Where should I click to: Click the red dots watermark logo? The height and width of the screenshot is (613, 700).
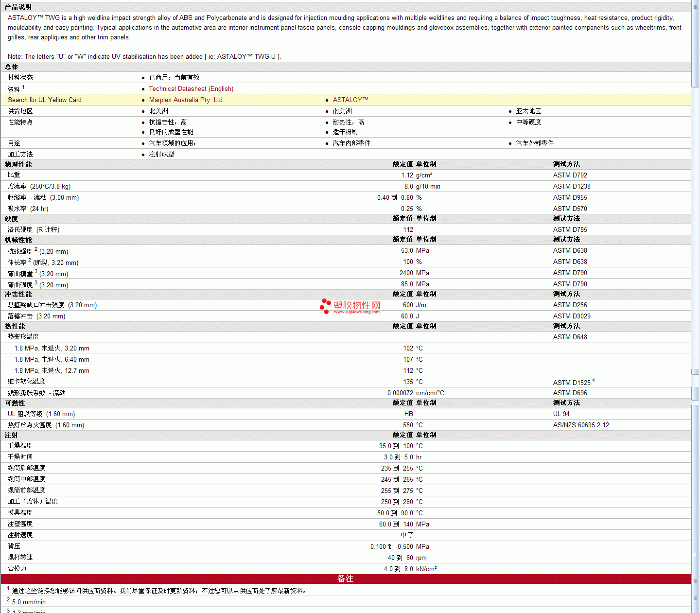(x=325, y=306)
